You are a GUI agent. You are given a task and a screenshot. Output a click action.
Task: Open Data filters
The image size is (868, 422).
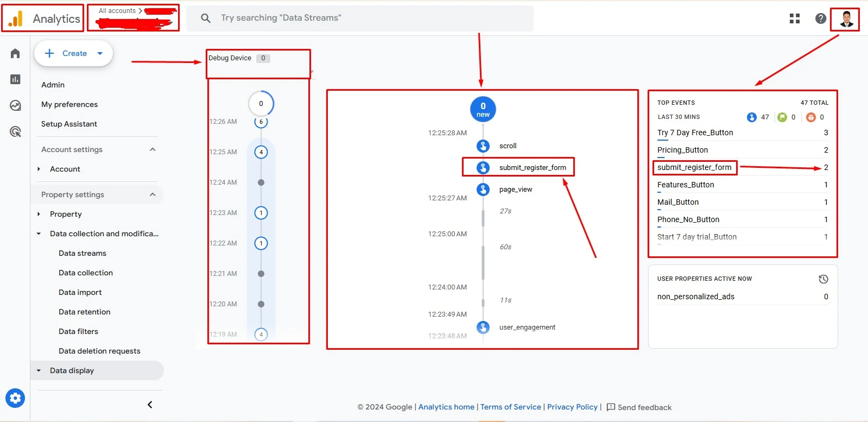click(79, 331)
